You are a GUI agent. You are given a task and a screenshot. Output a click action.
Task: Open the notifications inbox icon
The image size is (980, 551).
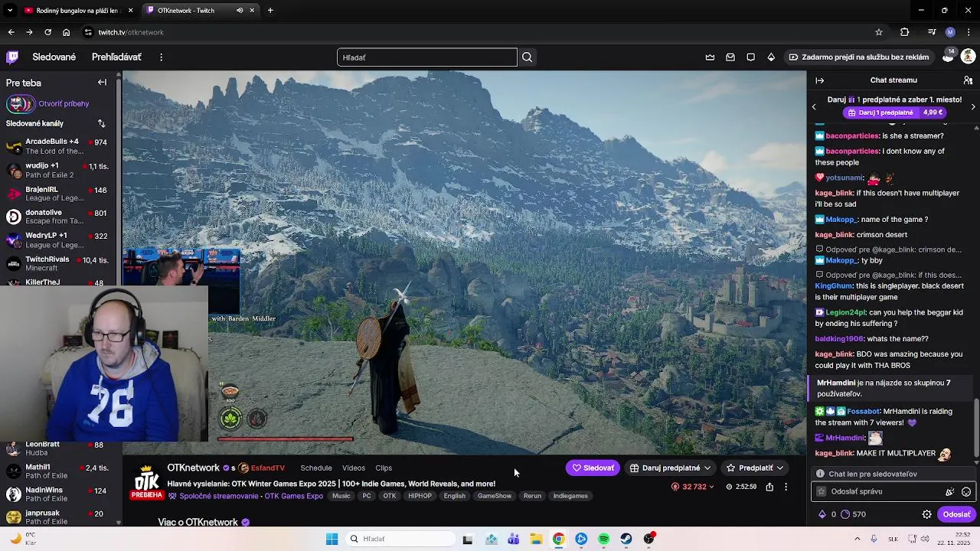pos(730,57)
